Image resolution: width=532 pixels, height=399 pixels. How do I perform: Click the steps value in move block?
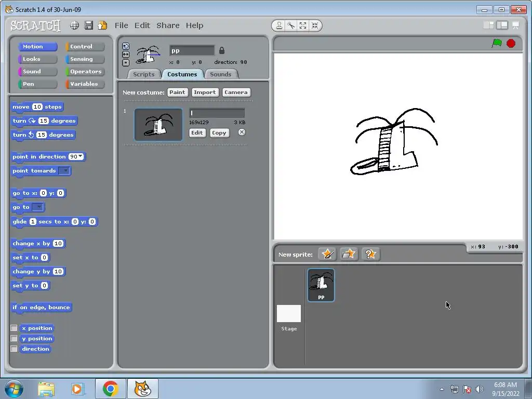37,107
